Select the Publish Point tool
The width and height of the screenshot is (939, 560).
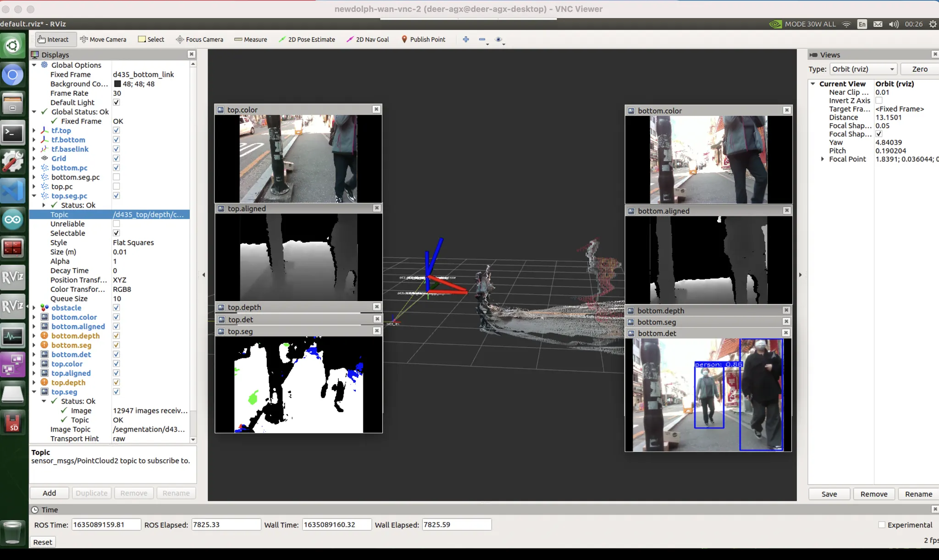[x=423, y=39]
